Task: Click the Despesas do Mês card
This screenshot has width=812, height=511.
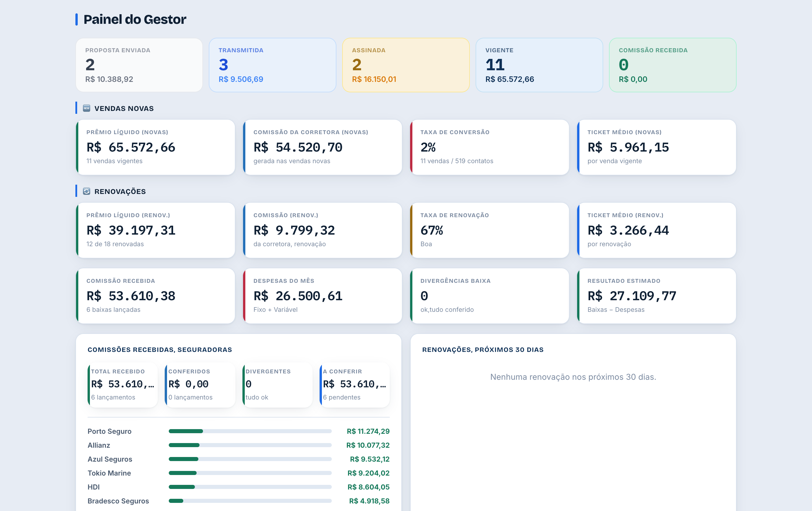Action: (x=322, y=296)
